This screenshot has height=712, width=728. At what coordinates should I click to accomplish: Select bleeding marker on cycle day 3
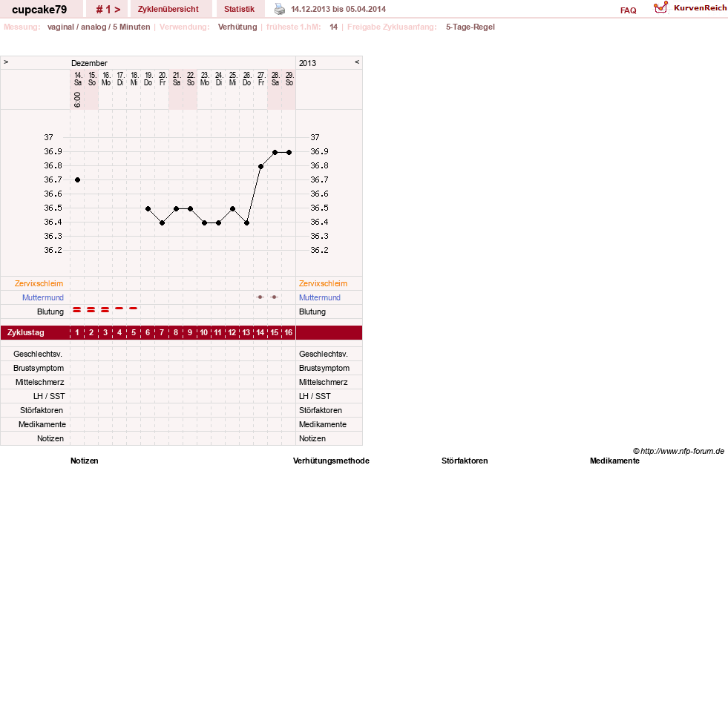click(x=105, y=309)
